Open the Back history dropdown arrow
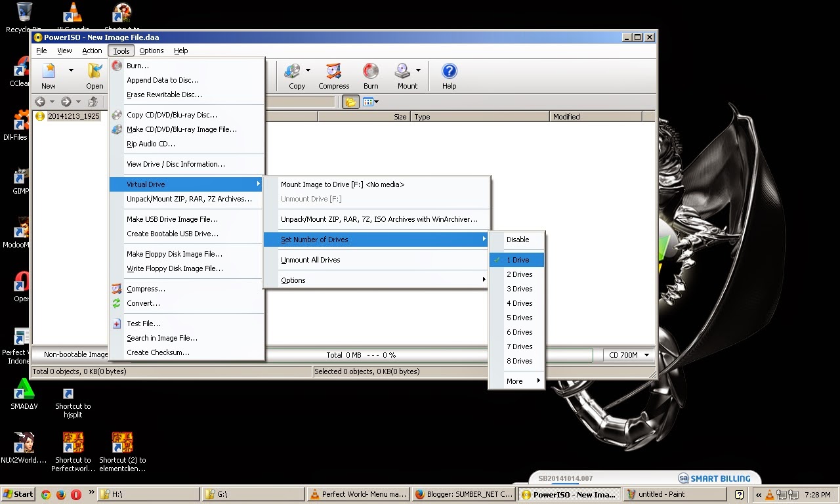The width and height of the screenshot is (840, 504). pos(52,102)
